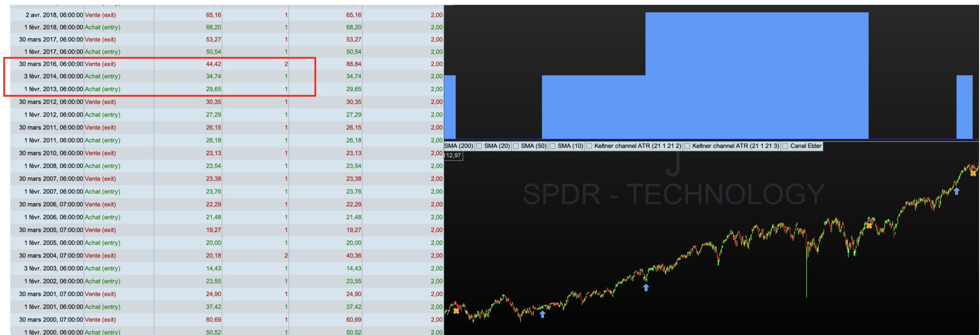Click the tallest blue position bar
Image resolution: width=980 pixels, height=335 pixels.
757,75
